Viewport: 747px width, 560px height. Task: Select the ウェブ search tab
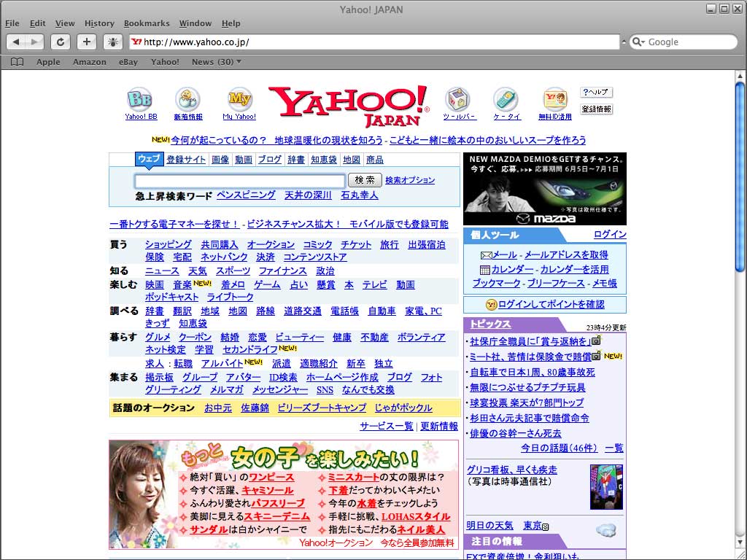tap(149, 159)
